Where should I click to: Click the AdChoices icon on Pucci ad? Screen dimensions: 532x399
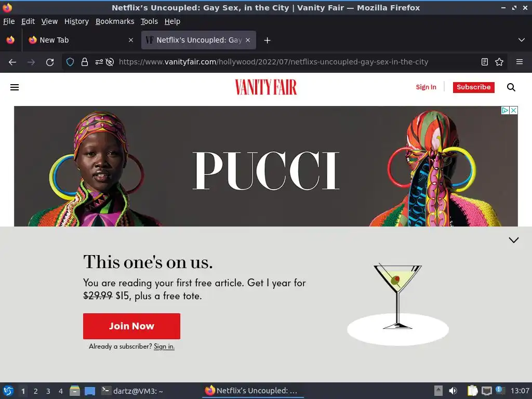click(x=505, y=110)
